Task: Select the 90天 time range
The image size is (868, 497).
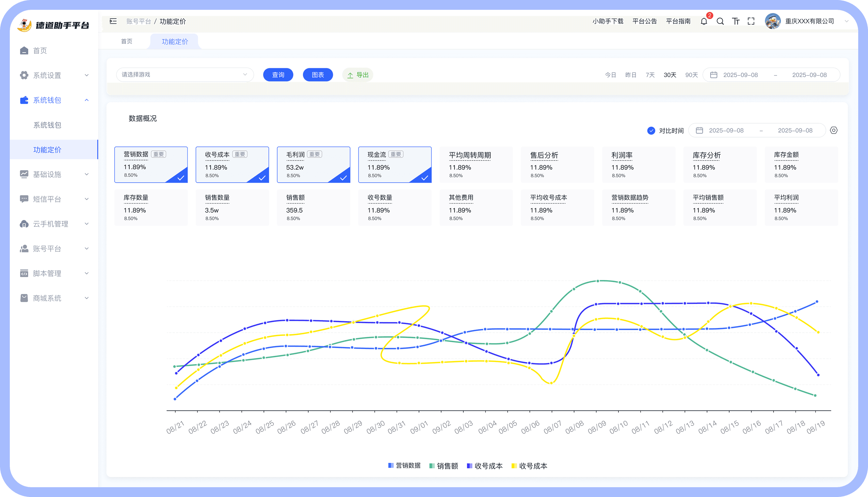Action: 691,75
